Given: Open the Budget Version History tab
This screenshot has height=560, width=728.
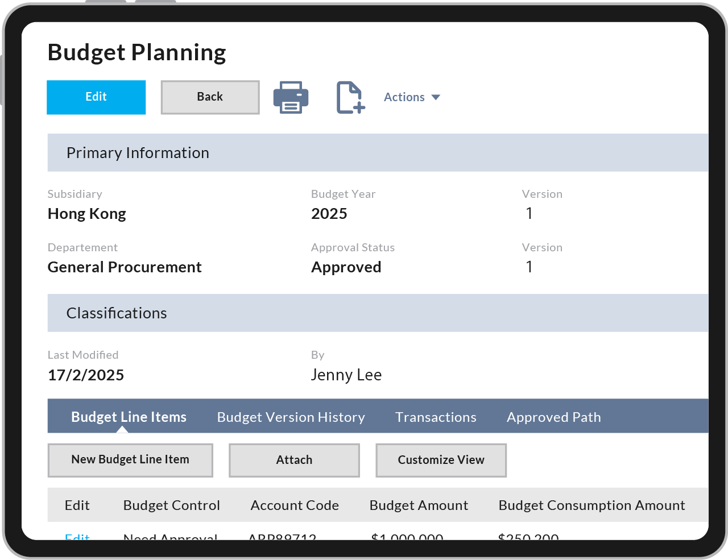Looking at the screenshot, I should point(291,417).
